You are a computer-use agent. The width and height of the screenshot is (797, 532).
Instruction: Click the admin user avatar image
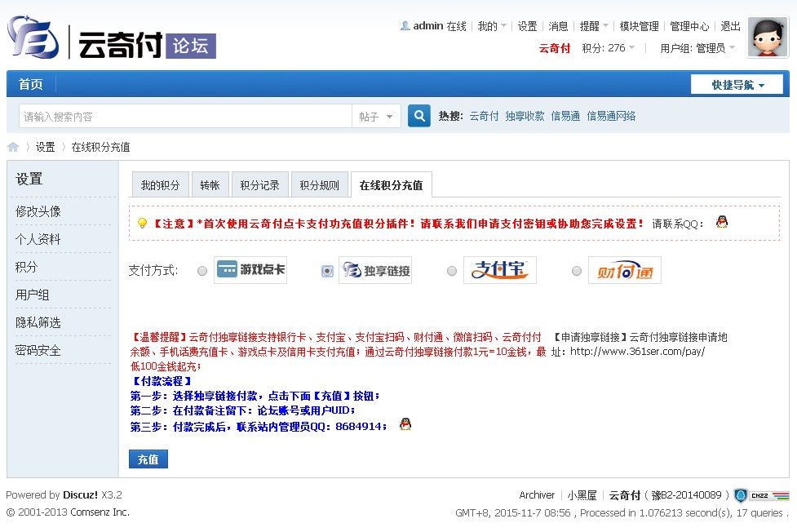[x=768, y=37]
